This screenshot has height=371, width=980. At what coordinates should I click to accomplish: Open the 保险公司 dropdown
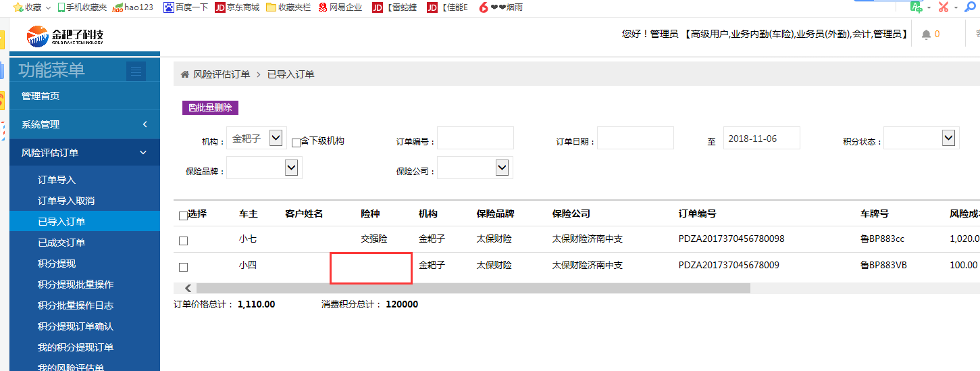pyautogui.click(x=475, y=168)
